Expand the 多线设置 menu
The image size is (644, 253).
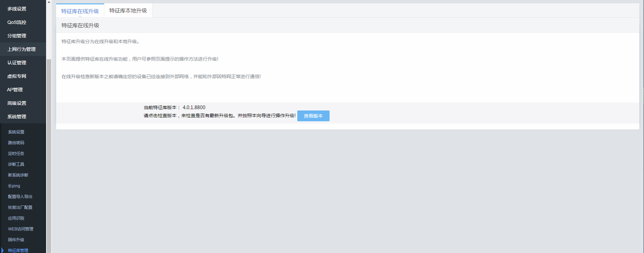[17, 9]
